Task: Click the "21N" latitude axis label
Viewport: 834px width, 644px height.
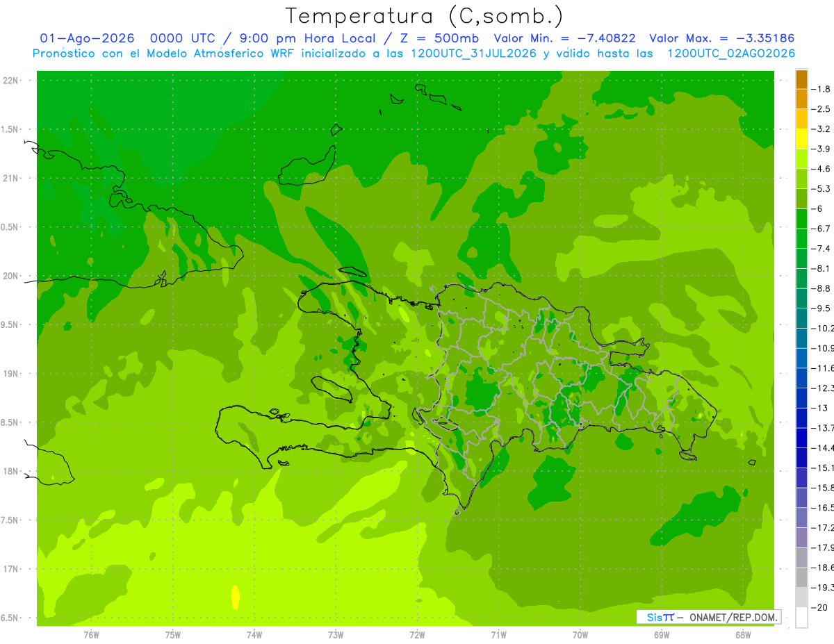Action: click(11, 179)
